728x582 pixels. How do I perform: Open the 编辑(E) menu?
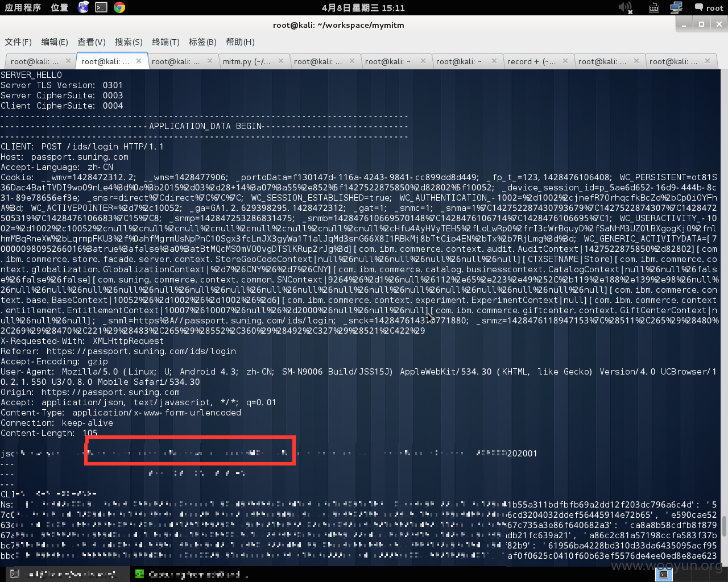click(55, 42)
